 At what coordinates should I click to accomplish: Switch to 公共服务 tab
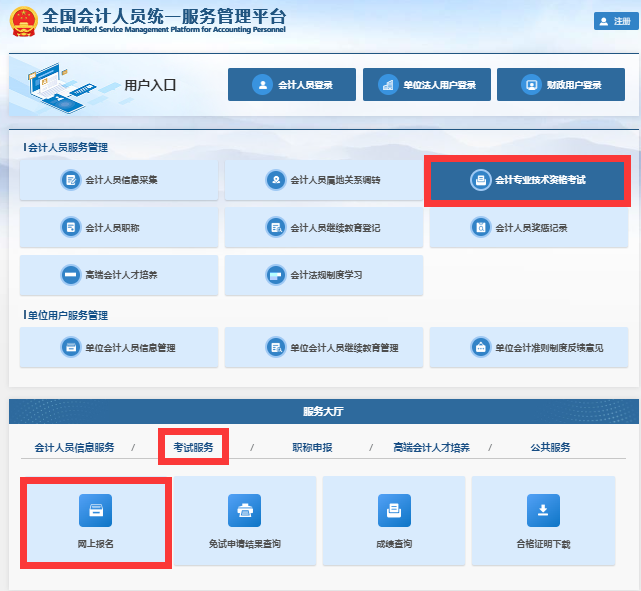point(550,447)
